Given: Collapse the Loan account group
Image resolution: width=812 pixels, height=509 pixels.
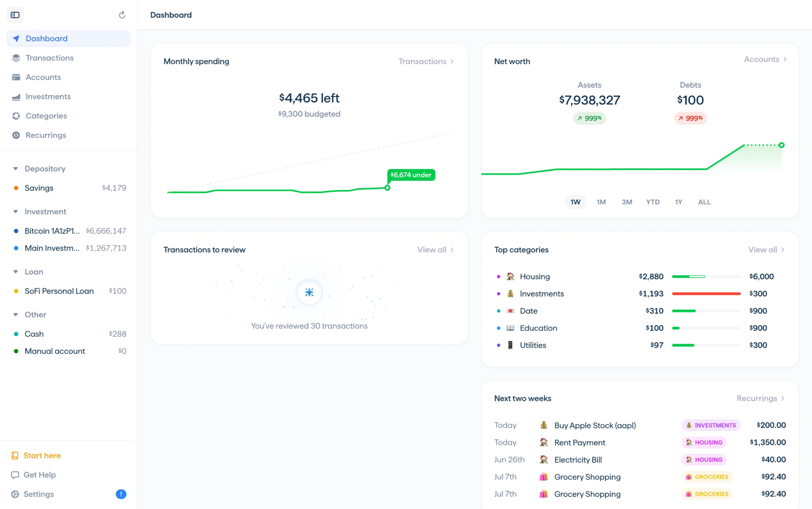Looking at the screenshot, I should [15, 272].
